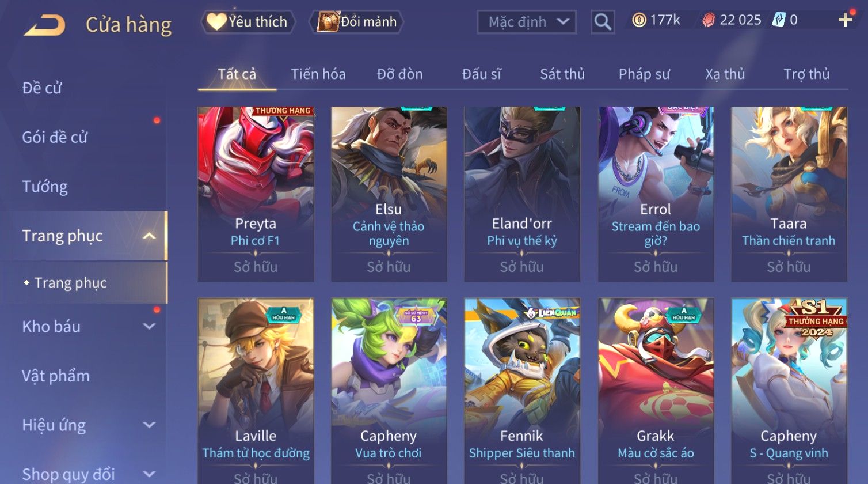Select Fennik Shipper Siêu thanh skin card
The height and width of the screenshot is (484, 868).
tap(522, 391)
